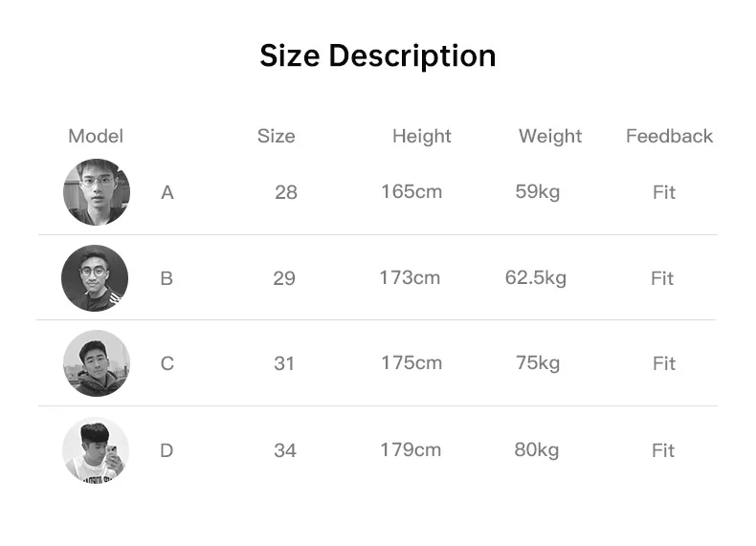The height and width of the screenshot is (546, 756).
Task: Click model D's mirror selfie avatar
Action: click(96, 449)
